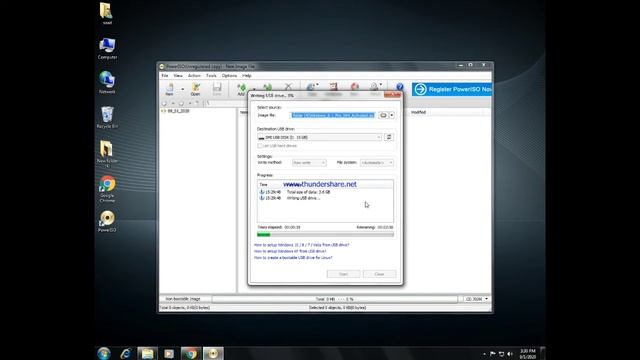640x360 pixels.
Task: Open Windows Media Player from the taskbar
Action: (169, 353)
